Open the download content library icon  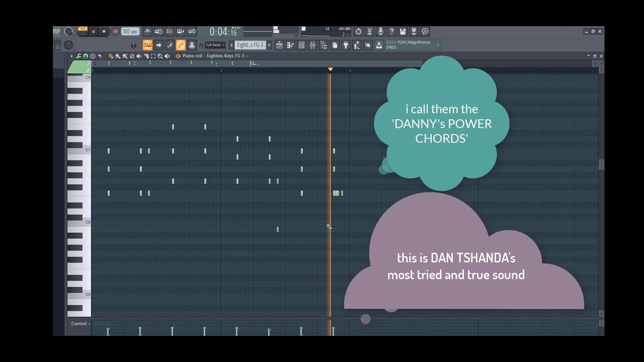pyautogui.click(x=379, y=45)
